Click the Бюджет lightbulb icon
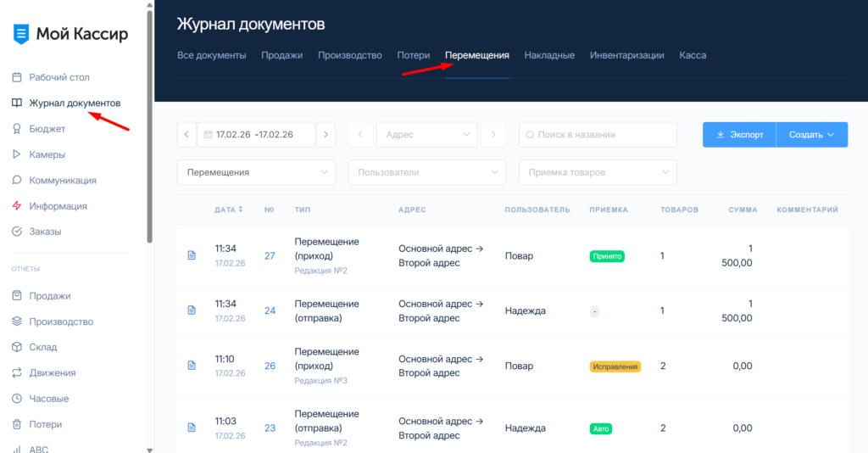 [16, 129]
